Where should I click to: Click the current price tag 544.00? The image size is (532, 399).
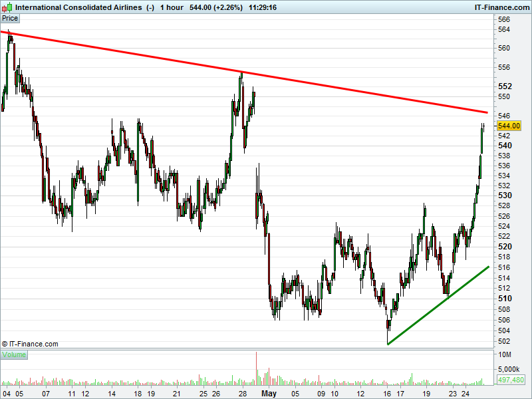[x=509, y=126]
